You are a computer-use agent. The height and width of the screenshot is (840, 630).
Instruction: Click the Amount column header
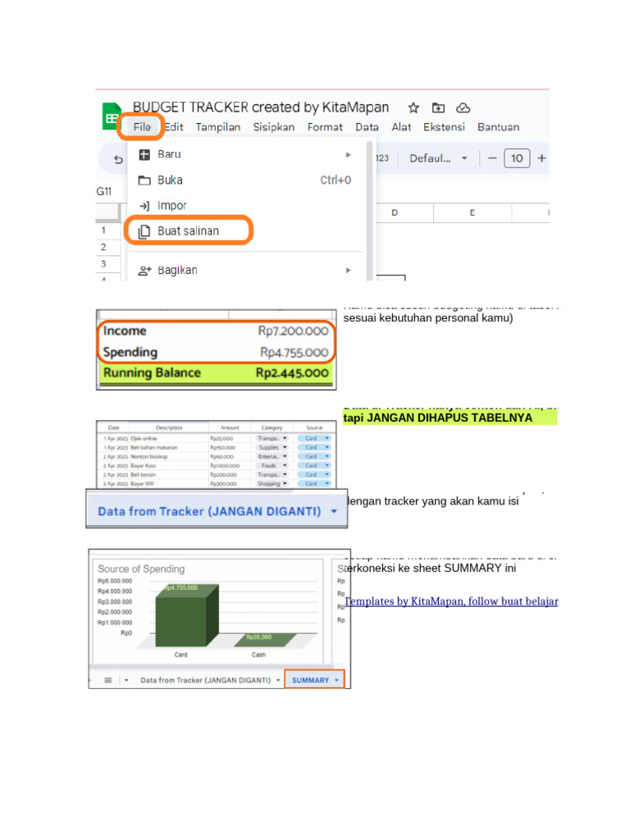230,427
